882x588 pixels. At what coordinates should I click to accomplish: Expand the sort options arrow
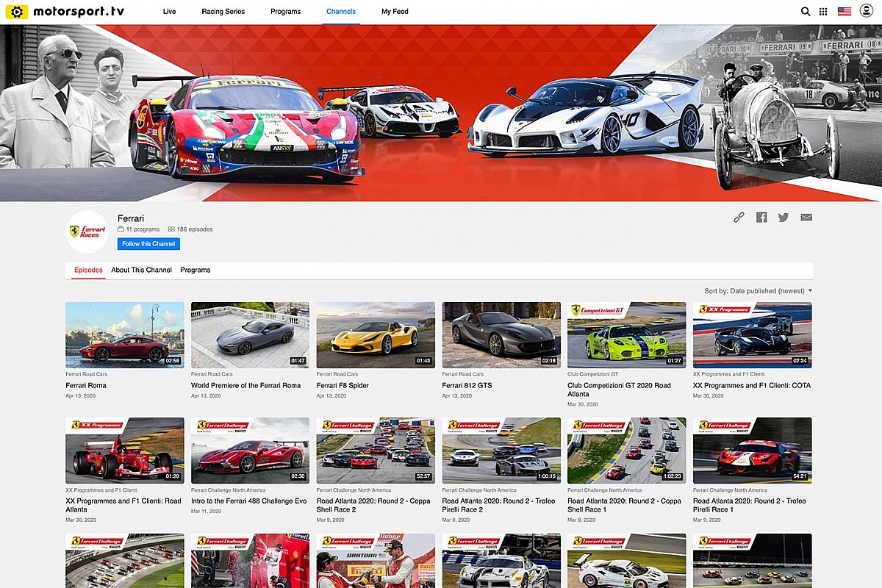(808, 290)
